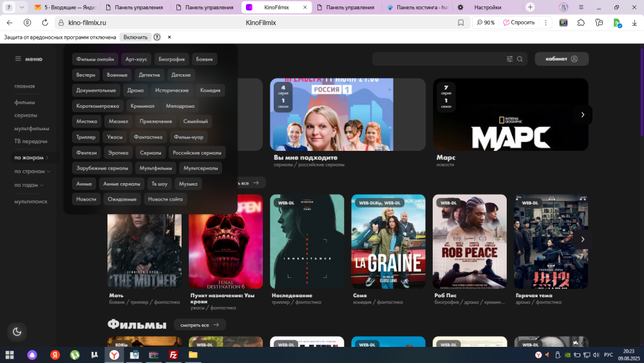Toggle dark mode with the moon icon

(x=17, y=331)
